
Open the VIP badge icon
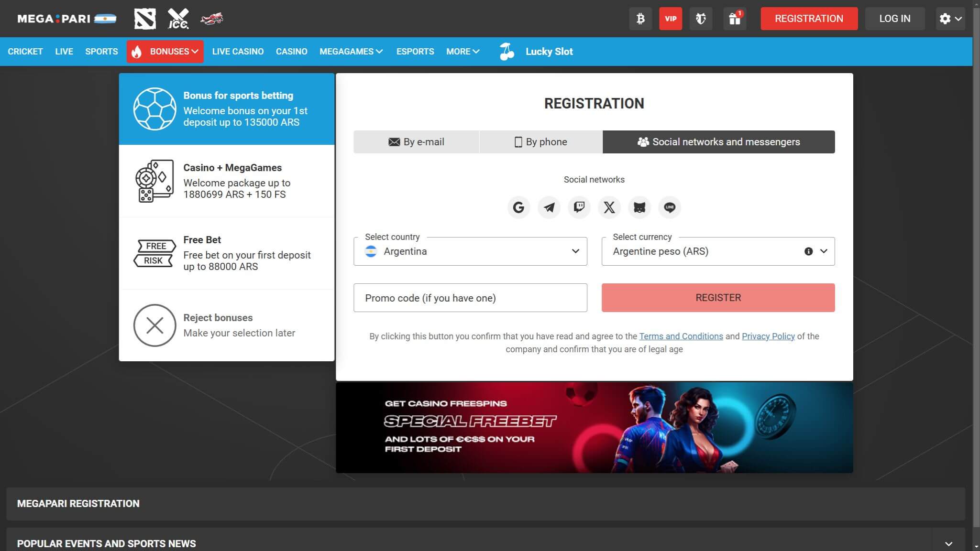671,19
